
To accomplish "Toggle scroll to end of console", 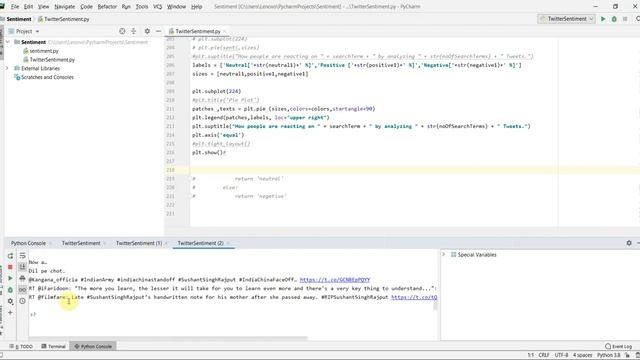I will click(x=22, y=267).
